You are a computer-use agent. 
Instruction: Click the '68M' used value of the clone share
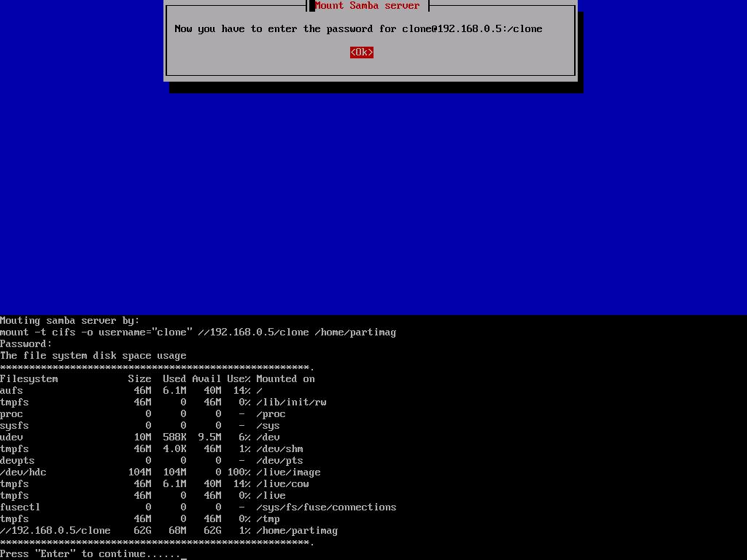click(x=177, y=531)
